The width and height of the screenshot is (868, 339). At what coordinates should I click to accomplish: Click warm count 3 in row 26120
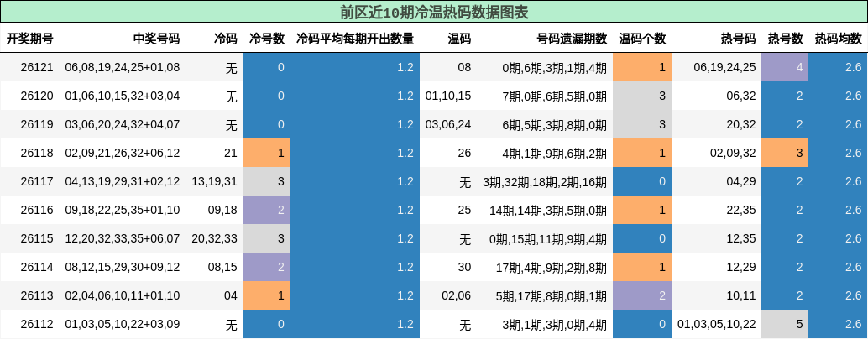pos(642,96)
